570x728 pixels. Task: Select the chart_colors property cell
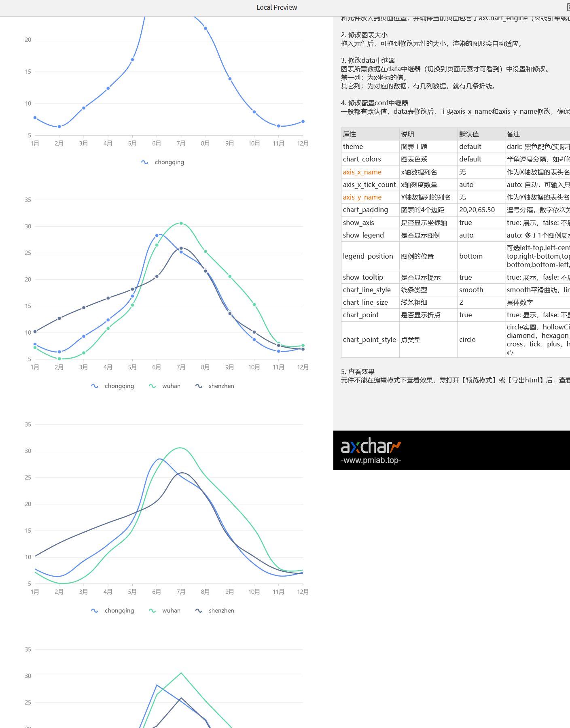click(x=370, y=159)
